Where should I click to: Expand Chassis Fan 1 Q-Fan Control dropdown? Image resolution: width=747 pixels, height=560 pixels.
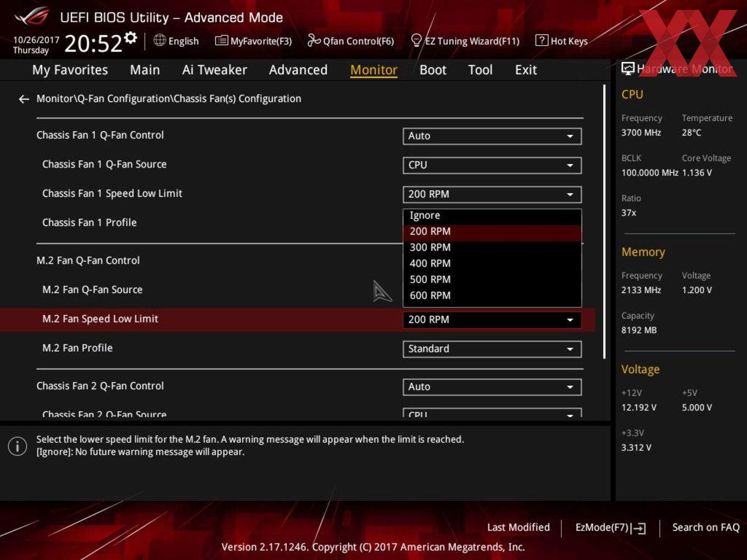(x=492, y=136)
